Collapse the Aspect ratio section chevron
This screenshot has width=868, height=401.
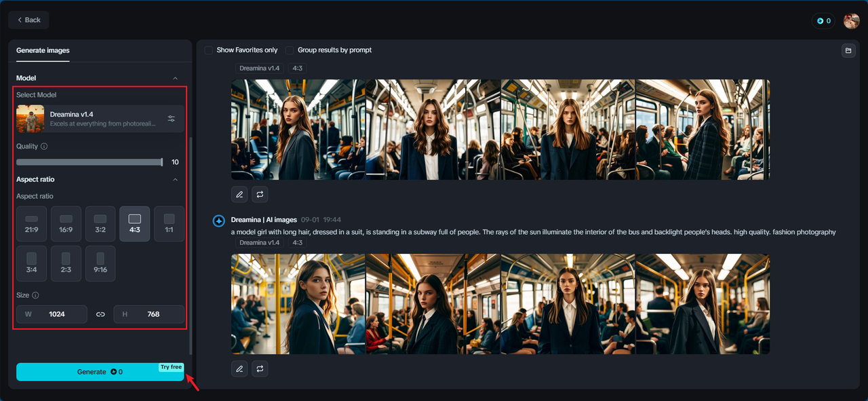click(x=176, y=180)
